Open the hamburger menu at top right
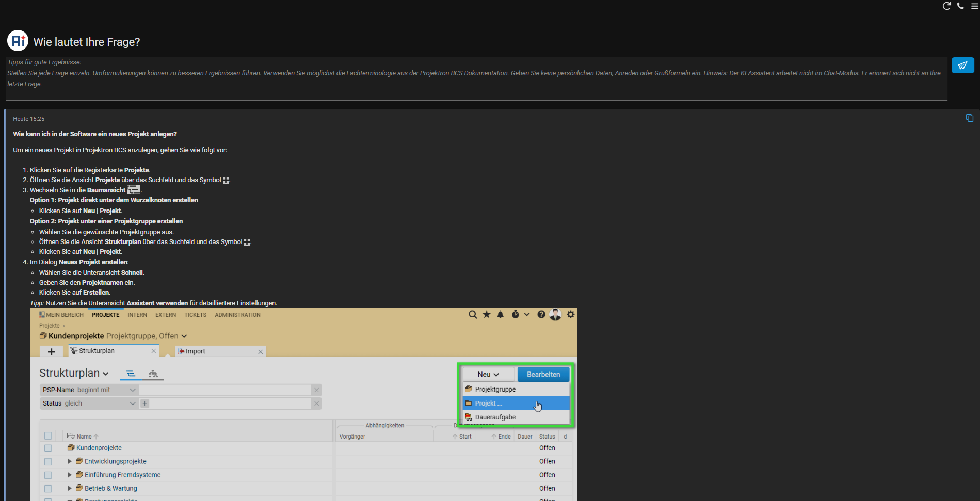Screen dimensions: 980x501 [974, 6]
